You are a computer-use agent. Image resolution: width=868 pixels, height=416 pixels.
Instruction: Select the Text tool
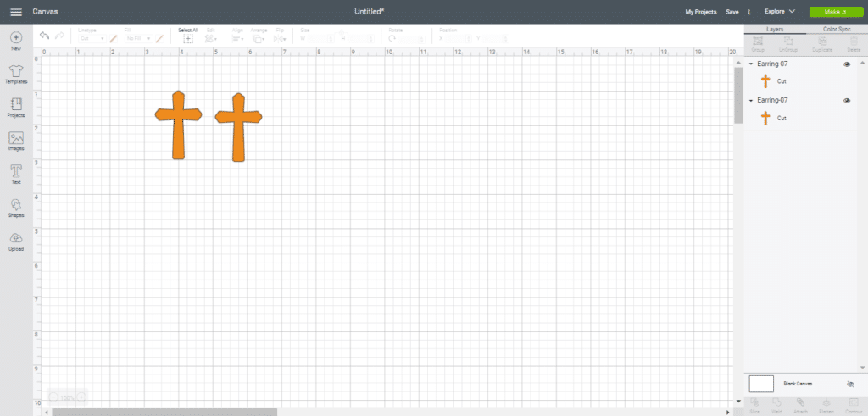[16, 171]
